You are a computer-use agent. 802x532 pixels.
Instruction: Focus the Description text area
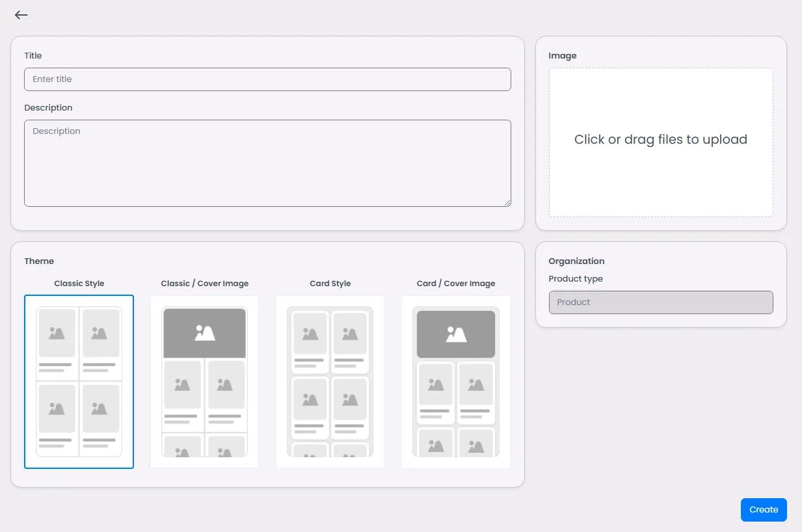point(267,163)
